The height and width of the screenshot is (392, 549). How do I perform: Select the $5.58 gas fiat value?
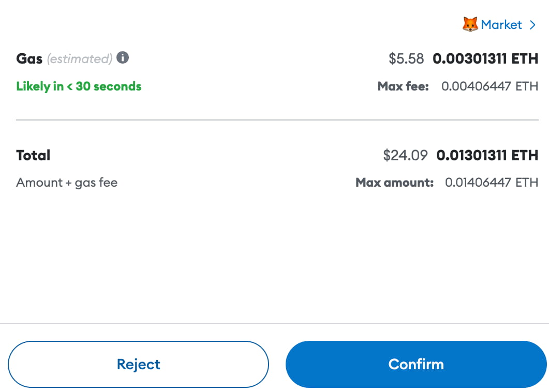[x=406, y=59]
